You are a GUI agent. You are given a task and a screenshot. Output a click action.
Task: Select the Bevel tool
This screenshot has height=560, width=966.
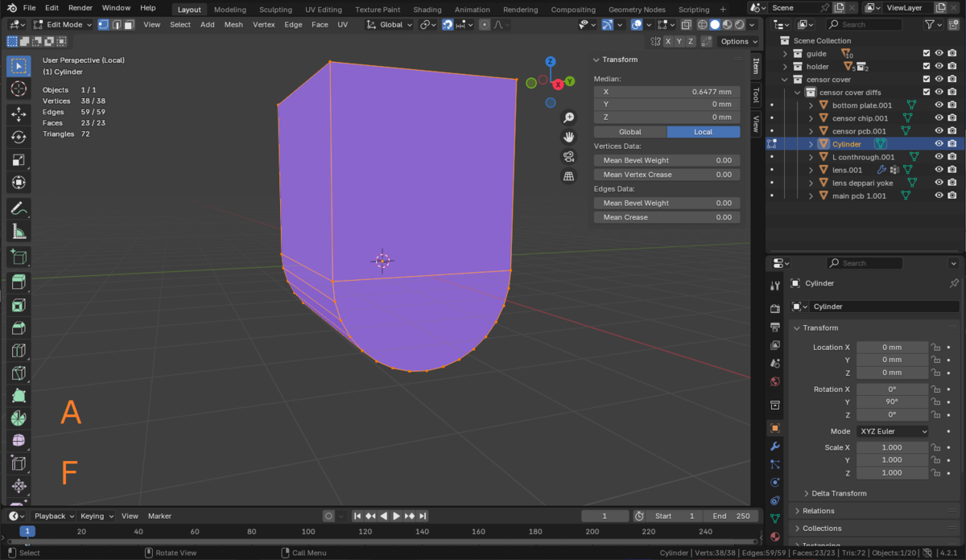click(x=19, y=327)
